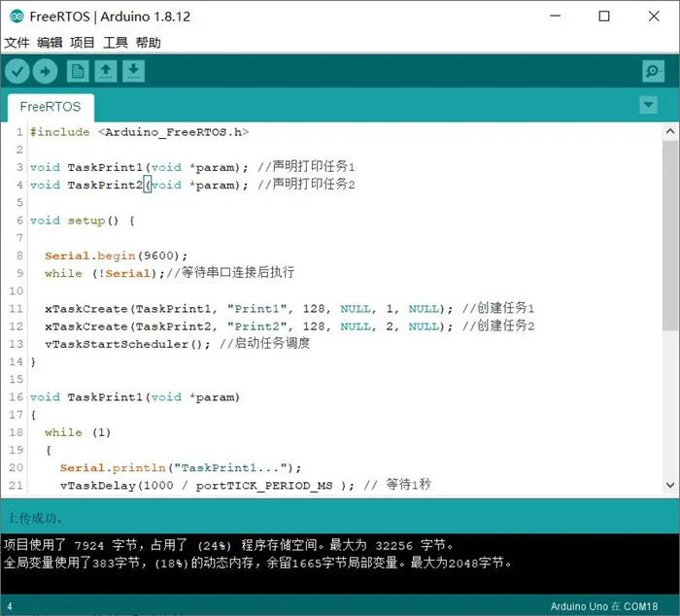Open the 文件 menu
This screenshot has width=680, height=616.
coord(17,43)
